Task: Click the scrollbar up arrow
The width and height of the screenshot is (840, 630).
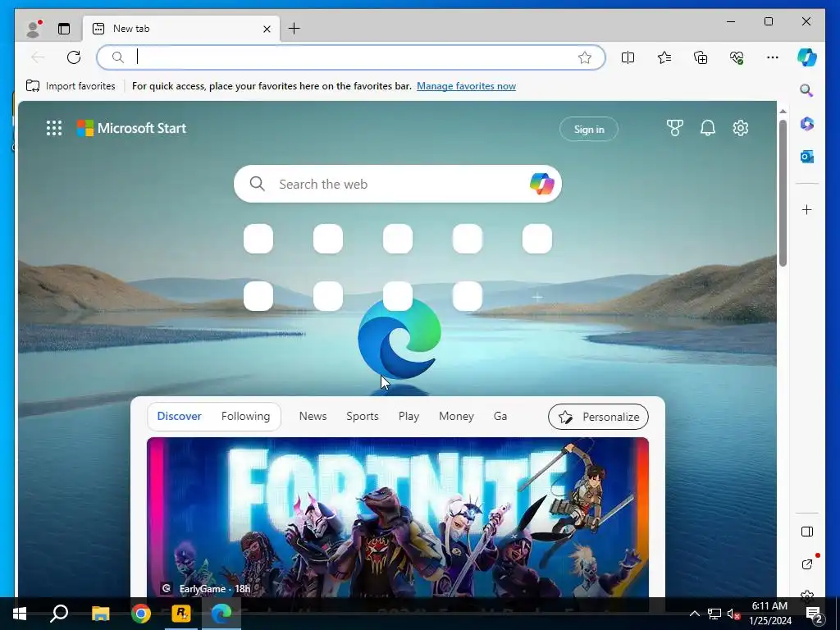Action: point(783,112)
